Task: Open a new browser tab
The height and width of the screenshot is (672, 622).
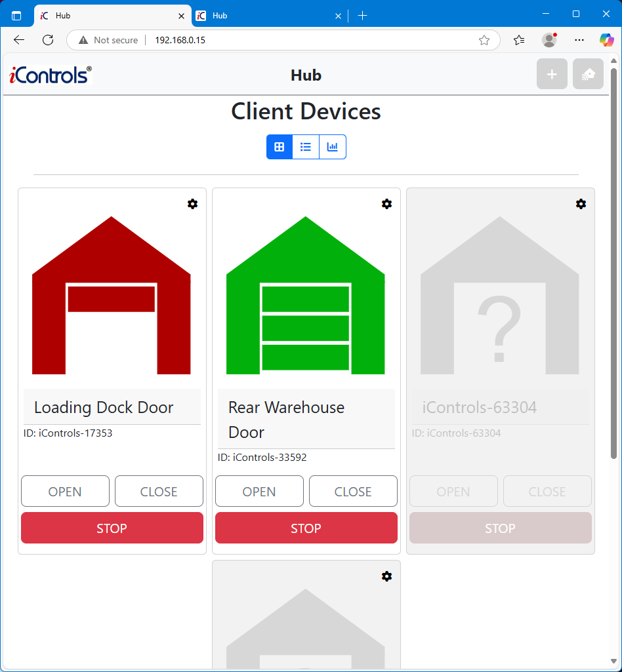Action: coord(363,16)
